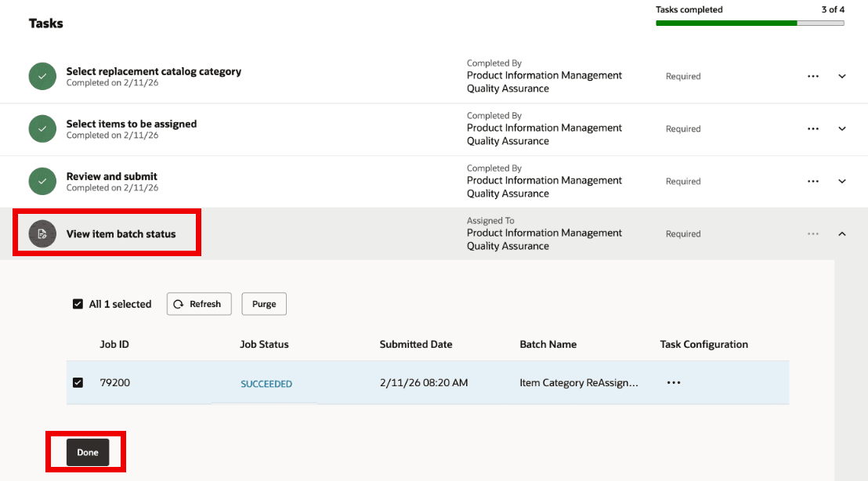Uncheck the checkbox for job 79200
The width and height of the screenshot is (868, 481).
pyautogui.click(x=76, y=382)
